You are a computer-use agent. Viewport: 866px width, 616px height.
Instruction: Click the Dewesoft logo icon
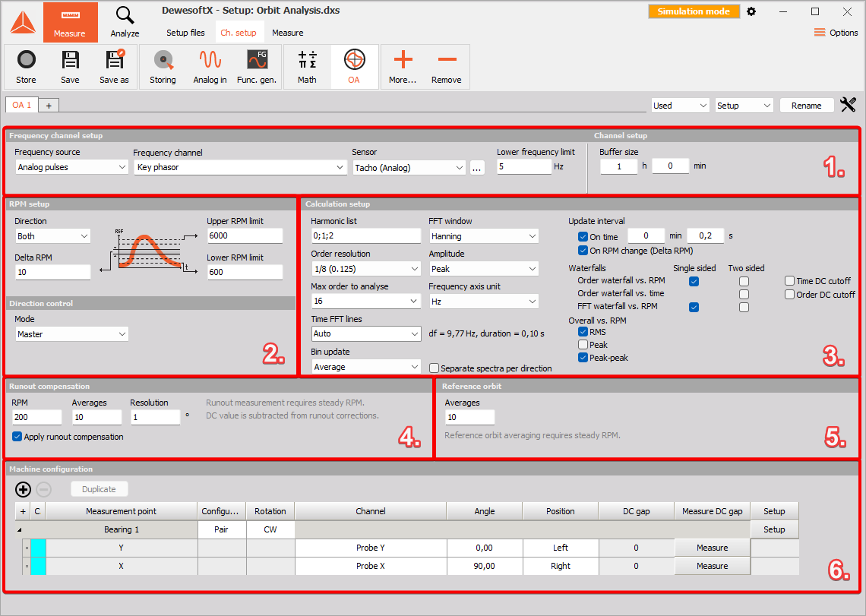click(23, 23)
